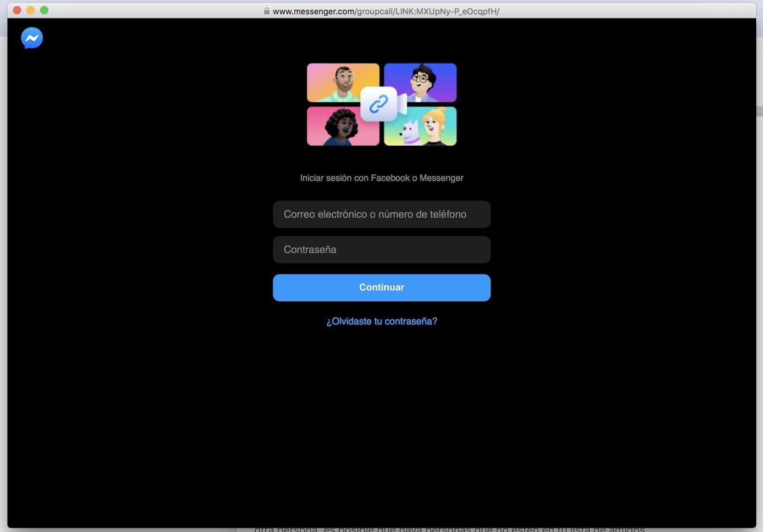The height and width of the screenshot is (532, 763).
Task: Click the avatar with glasses on purple background
Action: 421,82
